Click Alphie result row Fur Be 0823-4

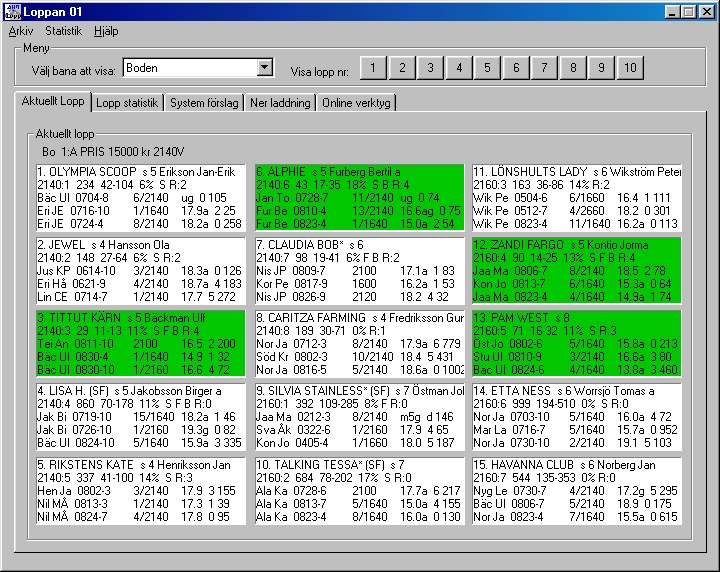[x=359, y=224]
